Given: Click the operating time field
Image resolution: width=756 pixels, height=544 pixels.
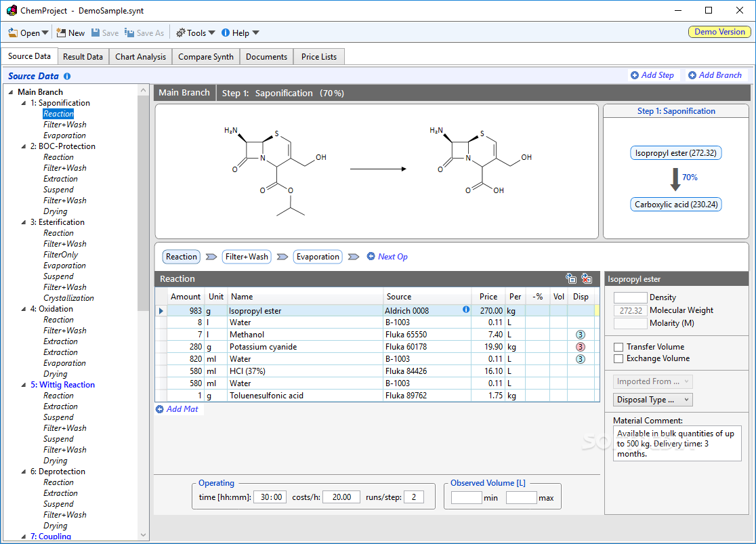Looking at the screenshot, I should 270,497.
